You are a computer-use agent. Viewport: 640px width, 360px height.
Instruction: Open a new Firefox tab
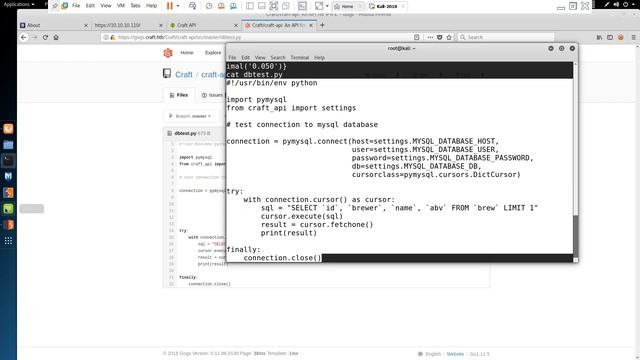click(322, 25)
